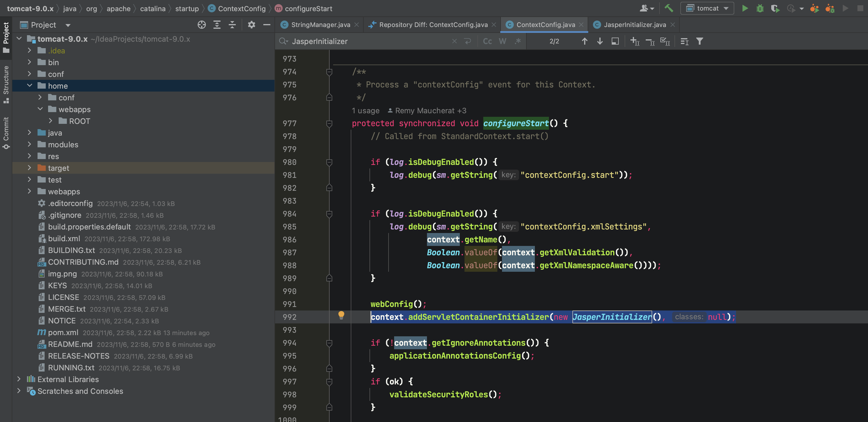Click the up arrow to find previous match
868x422 pixels.
click(585, 41)
